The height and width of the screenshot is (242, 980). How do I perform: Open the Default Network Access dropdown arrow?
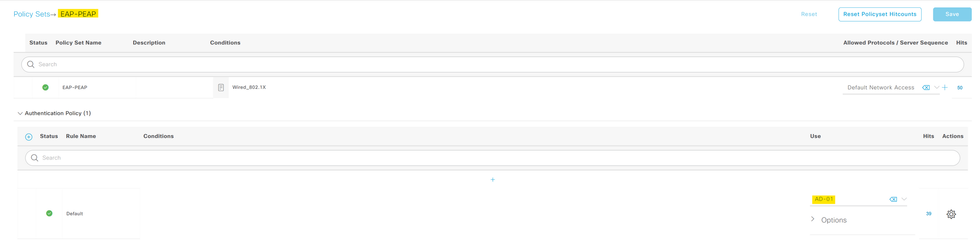pos(936,88)
